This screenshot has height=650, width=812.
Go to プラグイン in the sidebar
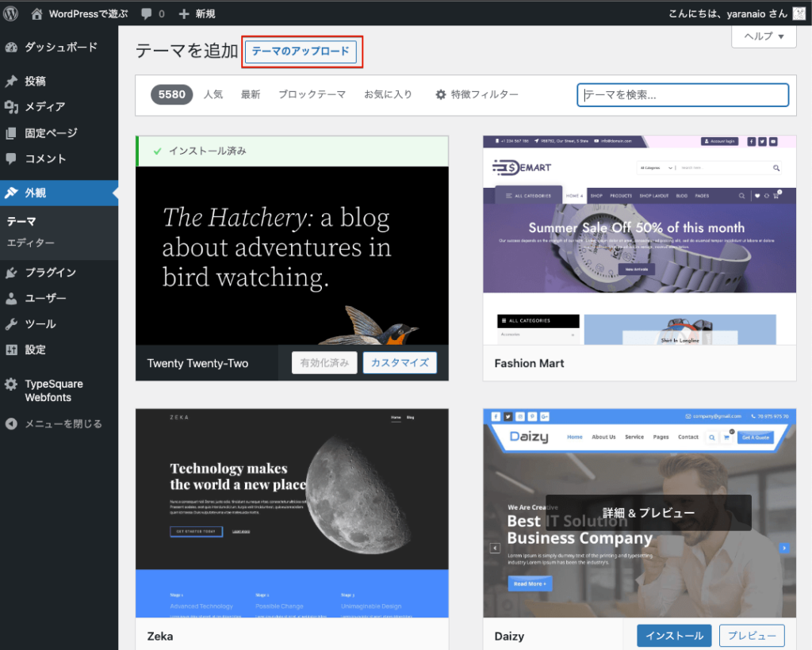pyautogui.click(x=59, y=273)
